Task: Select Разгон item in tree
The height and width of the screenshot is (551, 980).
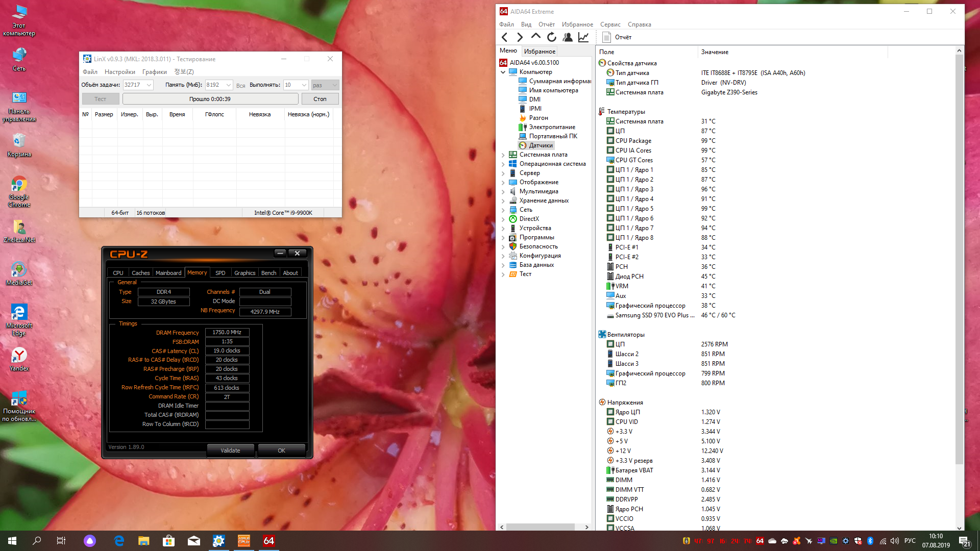Action: click(538, 118)
